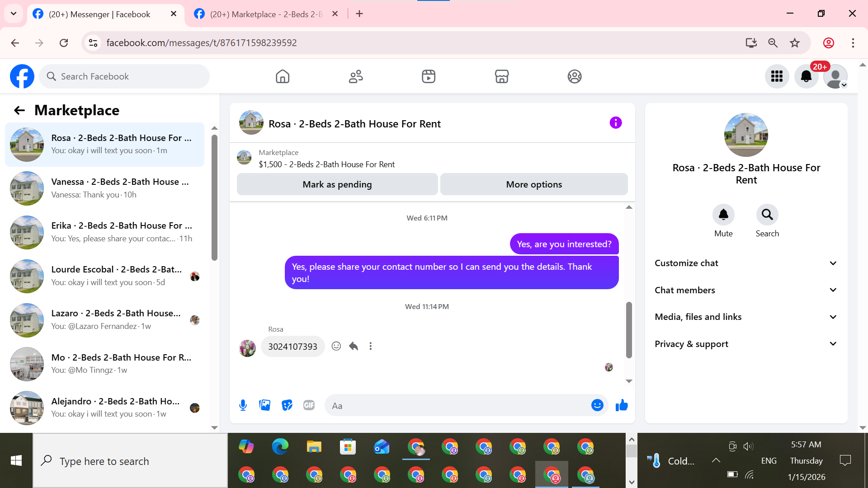Reply to the 3024107393 message
Screen dimensions: 868x488
[354, 346]
